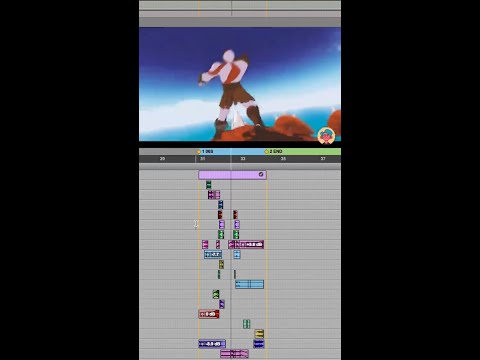Select the small purple clip below the bright green clip
The image size is (480, 360).
(x=222, y=304)
